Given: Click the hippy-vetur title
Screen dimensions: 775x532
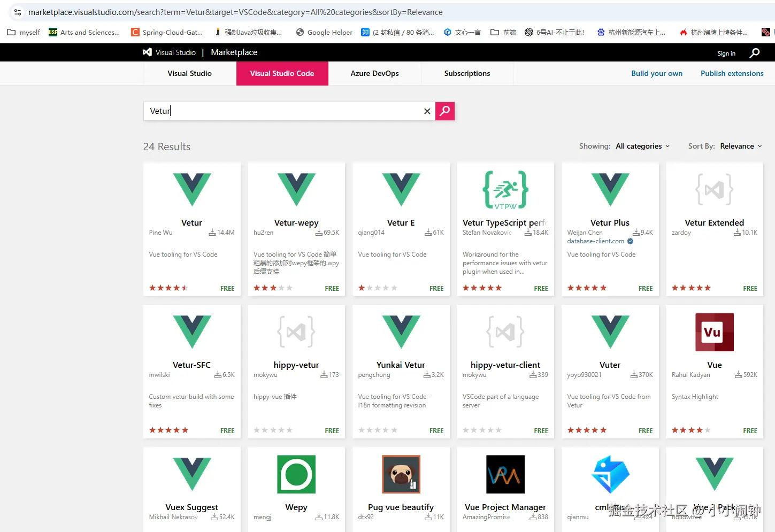Looking at the screenshot, I should pyautogui.click(x=296, y=365).
